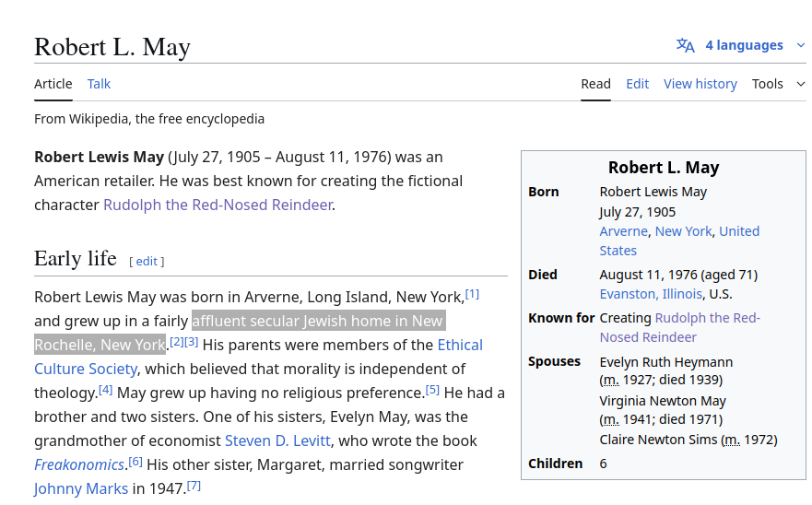The image size is (812, 505).
Task: Click the Children label in infobox
Action: click(555, 464)
